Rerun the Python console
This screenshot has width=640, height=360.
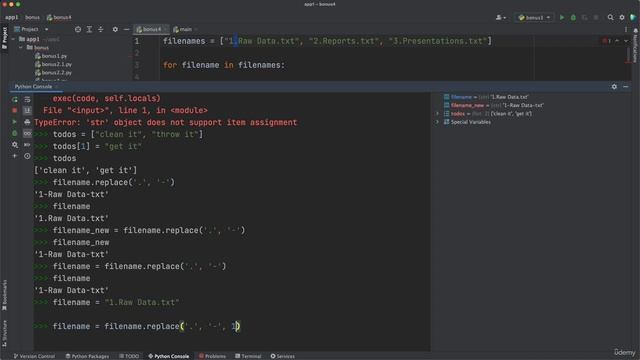[x=15, y=100]
